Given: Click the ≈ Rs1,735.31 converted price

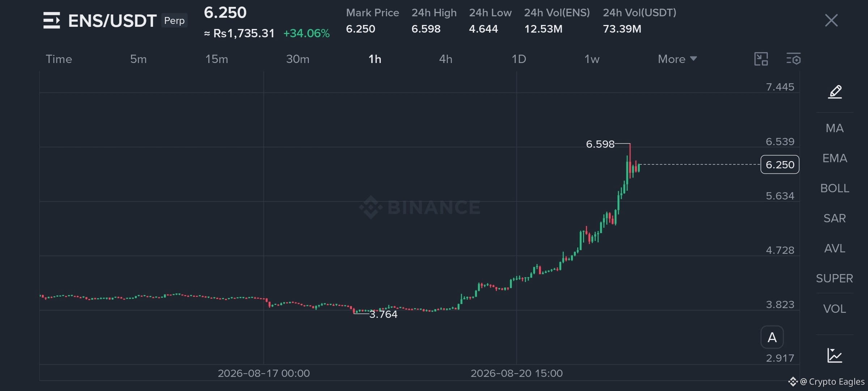Looking at the screenshot, I should click(x=239, y=33).
